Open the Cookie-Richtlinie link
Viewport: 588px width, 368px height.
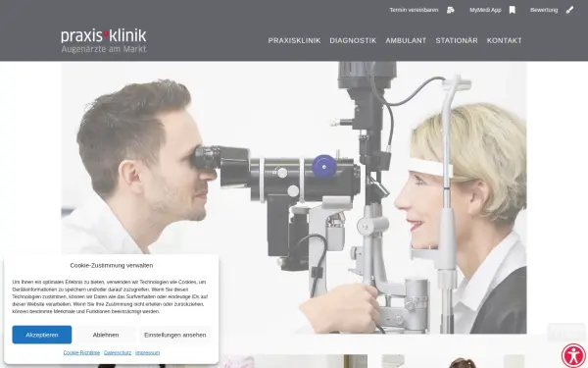point(81,352)
